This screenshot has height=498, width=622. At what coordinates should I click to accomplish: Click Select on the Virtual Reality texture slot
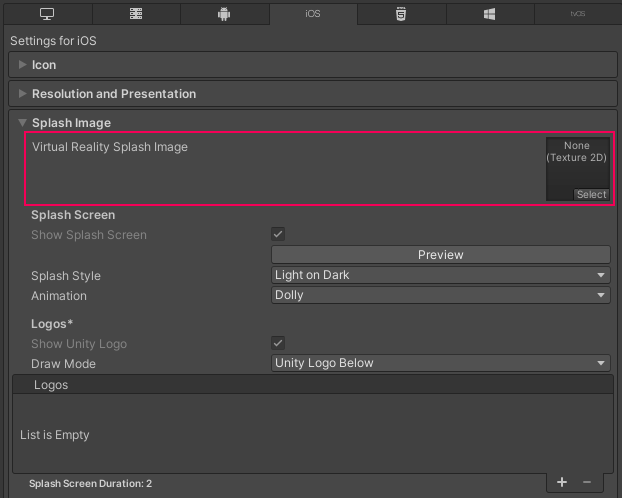(x=591, y=195)
